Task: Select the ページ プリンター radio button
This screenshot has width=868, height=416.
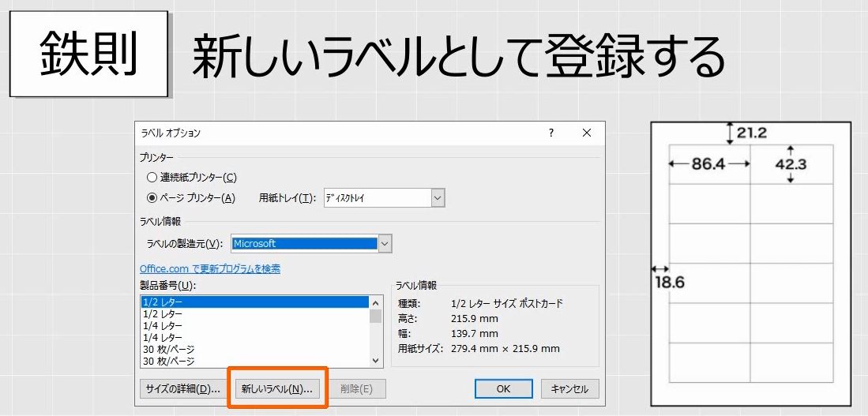Action: [x=152, y=198]
